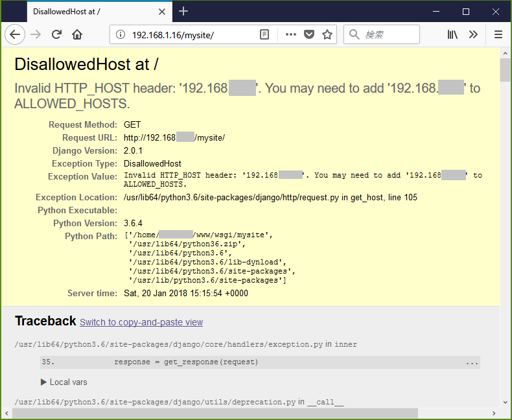Click right arrow of horizontal scrollbar
The image size is (512, 420).
(x=494, y=413)
